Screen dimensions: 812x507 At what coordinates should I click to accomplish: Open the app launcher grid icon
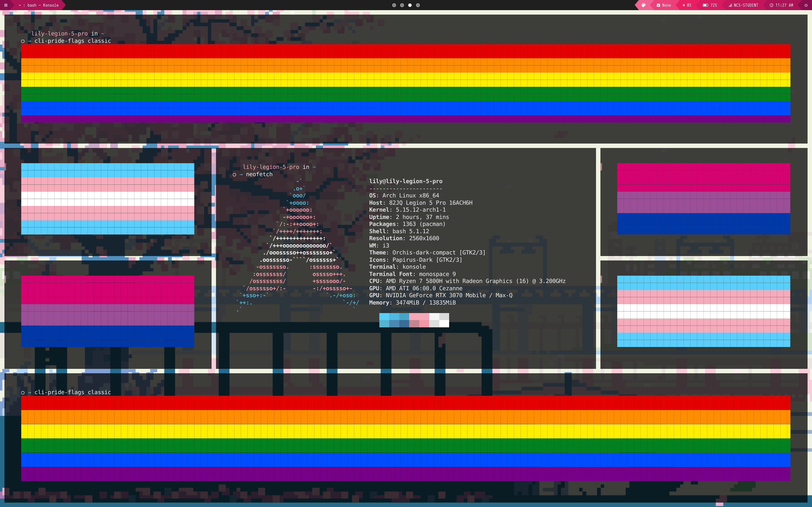click(6, 5)
